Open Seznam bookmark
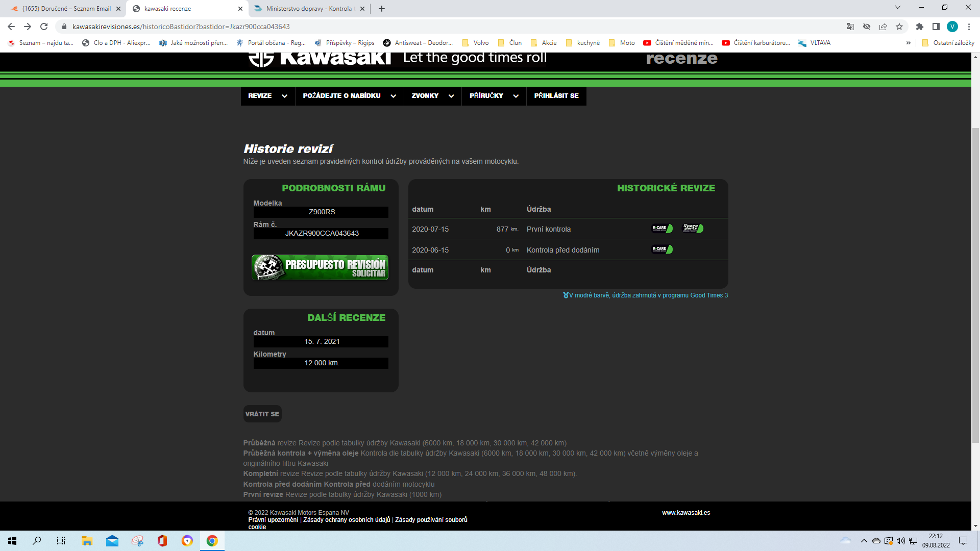The height and width of the screenshot is (551, 980). point(41,43)
